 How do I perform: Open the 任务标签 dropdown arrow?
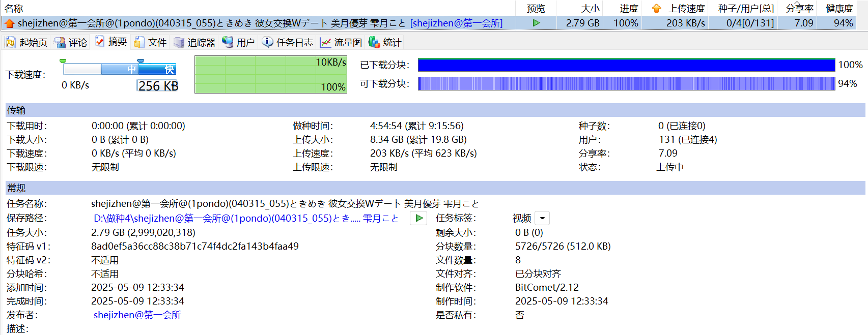(x=542, y=218)
